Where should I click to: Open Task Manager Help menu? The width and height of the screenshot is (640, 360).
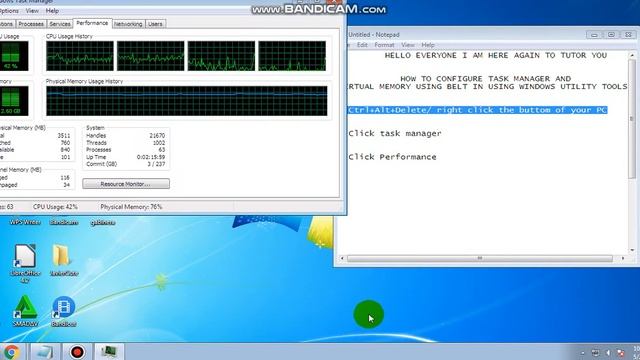(52, 11)
